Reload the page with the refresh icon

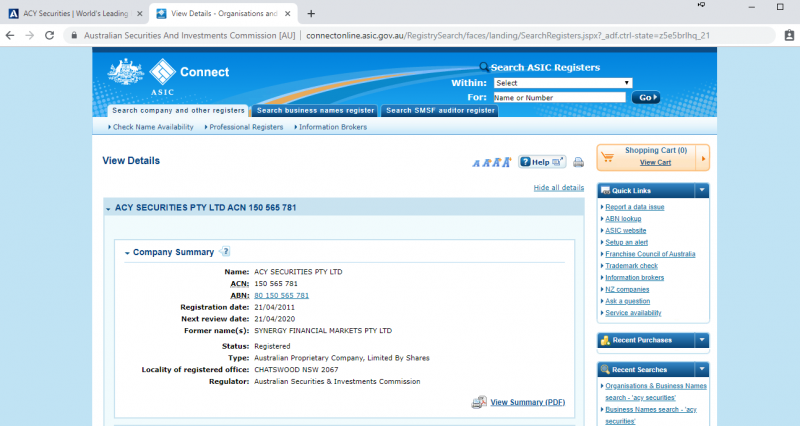49,35
